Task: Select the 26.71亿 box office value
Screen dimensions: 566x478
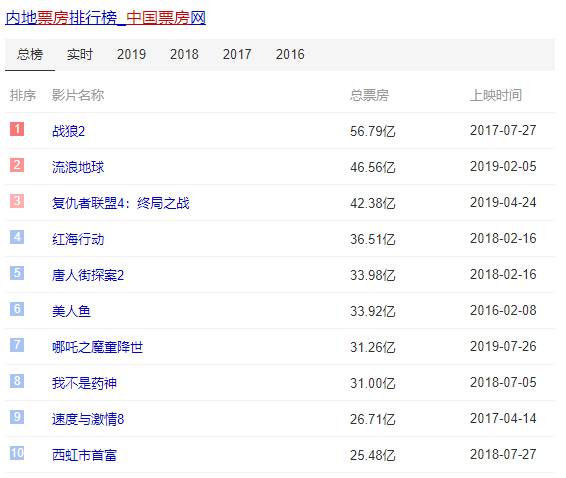Action: (x=373, y=420)
